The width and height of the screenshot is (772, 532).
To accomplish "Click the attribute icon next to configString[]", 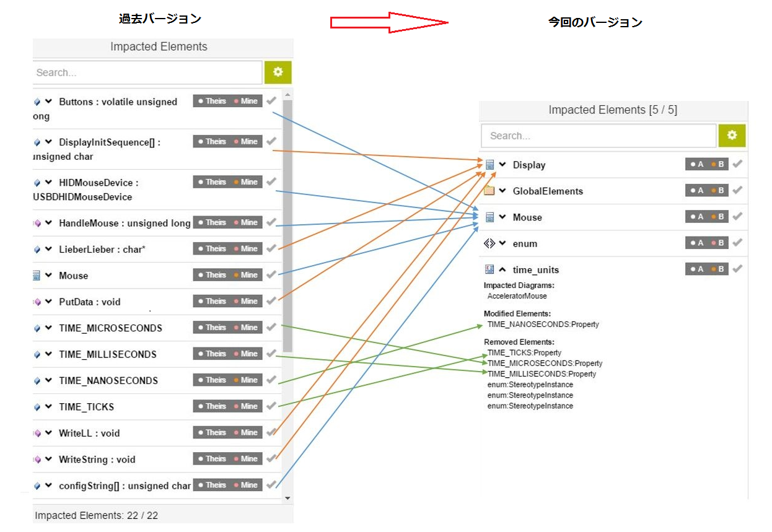I will point(37,486).
